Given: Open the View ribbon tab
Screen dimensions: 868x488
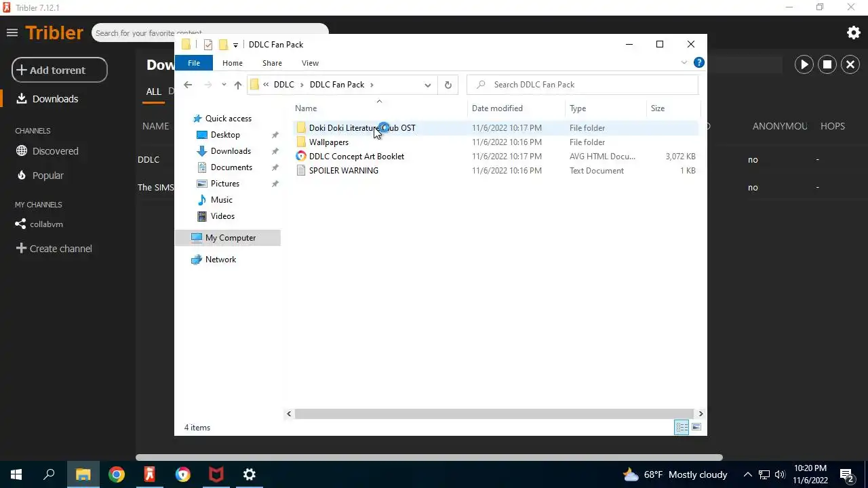Looking at the screenshot, I should click(x=310, y=63).
